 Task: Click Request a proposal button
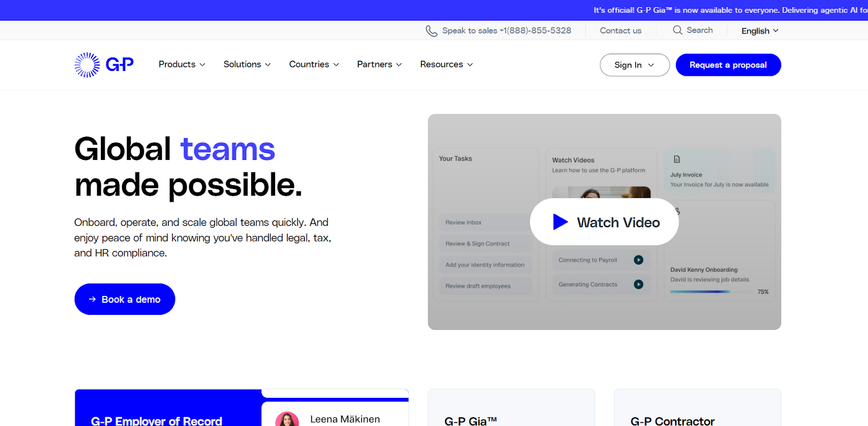(x=728, y=65)
